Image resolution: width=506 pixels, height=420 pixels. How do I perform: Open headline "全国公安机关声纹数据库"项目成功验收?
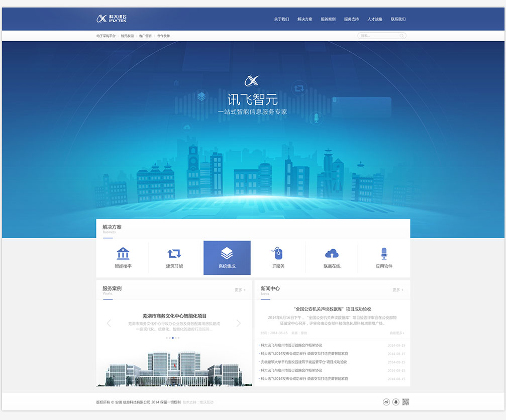pos(332,309)
